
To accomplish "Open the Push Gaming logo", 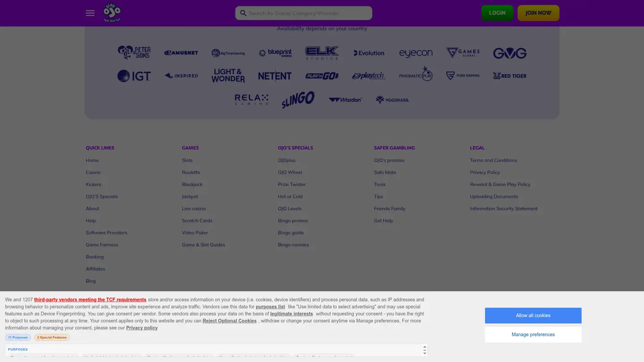I will (x=463, y=76).
